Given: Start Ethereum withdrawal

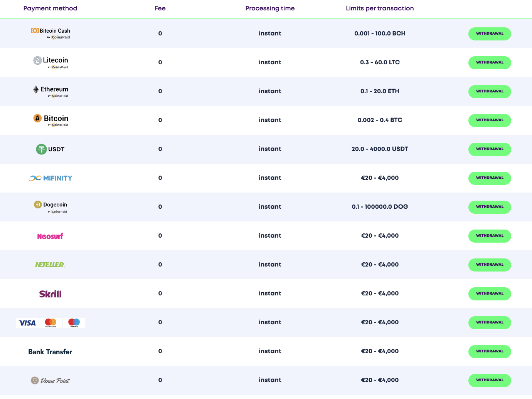Looking at the screenshot, I should (490, 91).
